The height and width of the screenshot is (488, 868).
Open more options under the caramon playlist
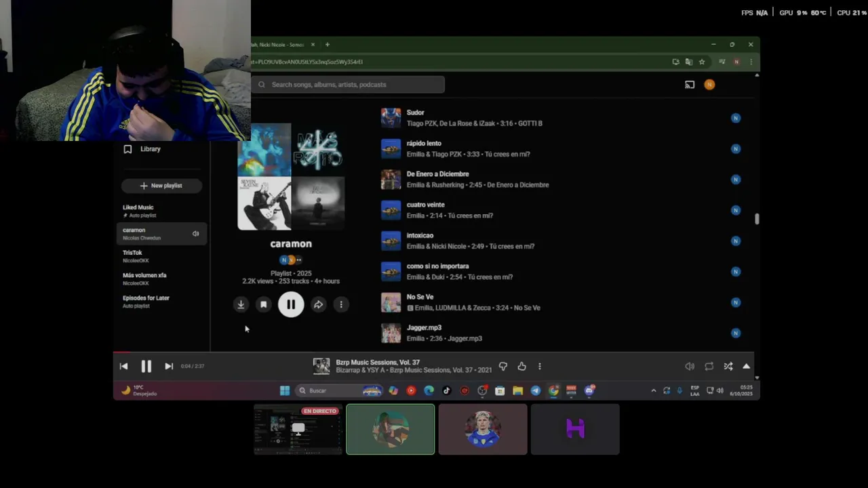(341, 305)
